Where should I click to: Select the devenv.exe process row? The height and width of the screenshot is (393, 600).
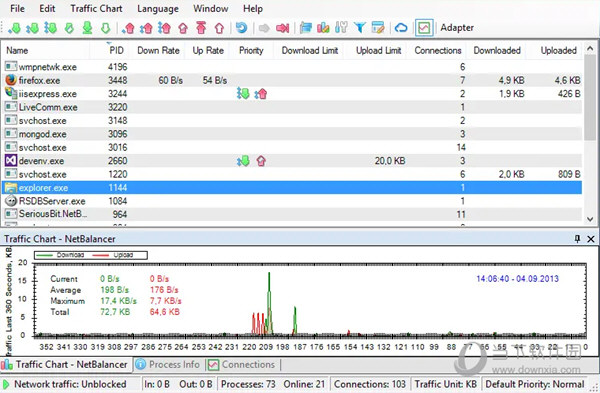tap(292, 161)
